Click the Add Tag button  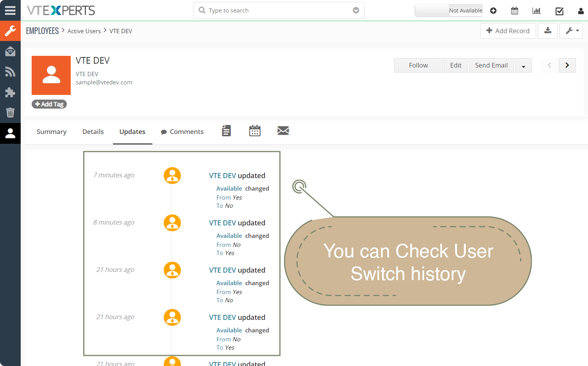tap(49, 104)
